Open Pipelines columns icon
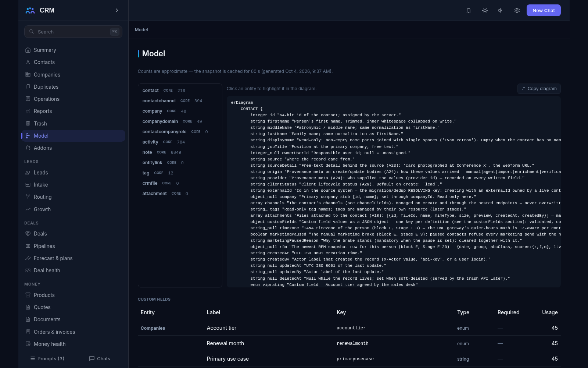The height and width of the screenshot is (368, 588). click(28, 246)
